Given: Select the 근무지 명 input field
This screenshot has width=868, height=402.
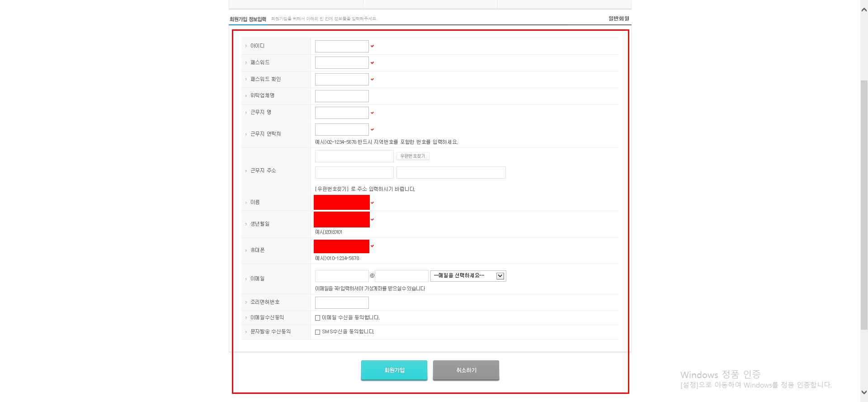Looking at the screenshot, I should pyautogui.click(x=342, y=113).
